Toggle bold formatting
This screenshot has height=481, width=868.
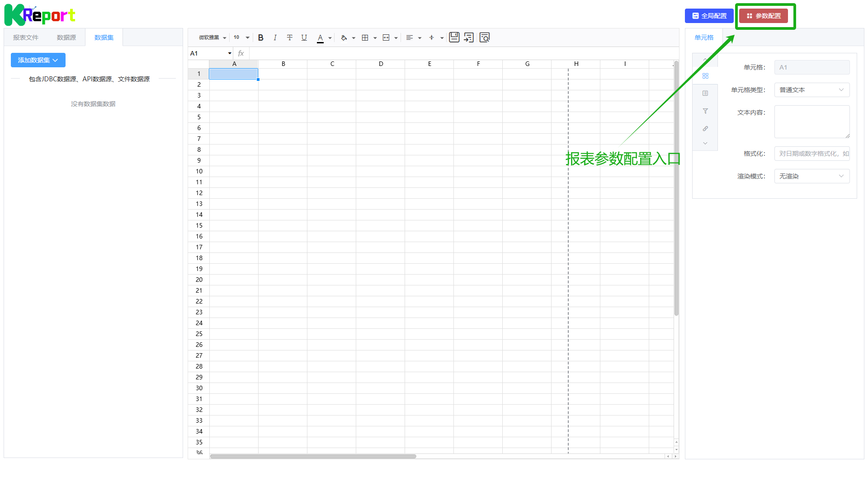(261, 38)
